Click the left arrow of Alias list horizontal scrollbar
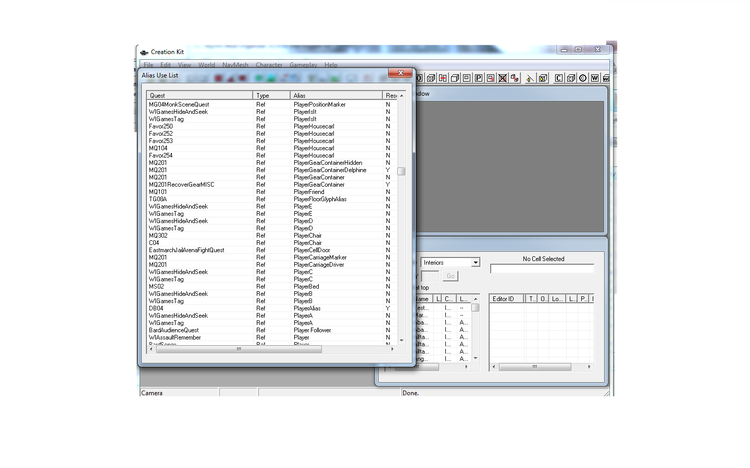This screenshot has width=750, height=468. (x=151, y=349)
